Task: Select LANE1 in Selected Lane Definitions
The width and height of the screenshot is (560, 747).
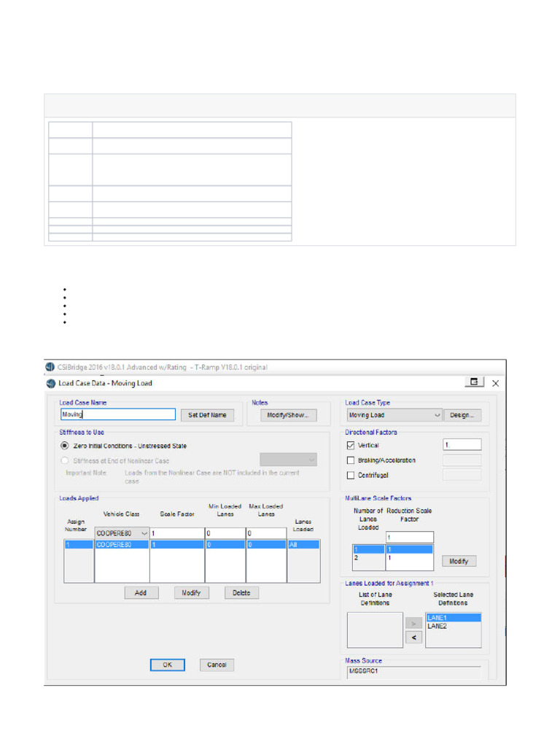Action: point(454,618)
